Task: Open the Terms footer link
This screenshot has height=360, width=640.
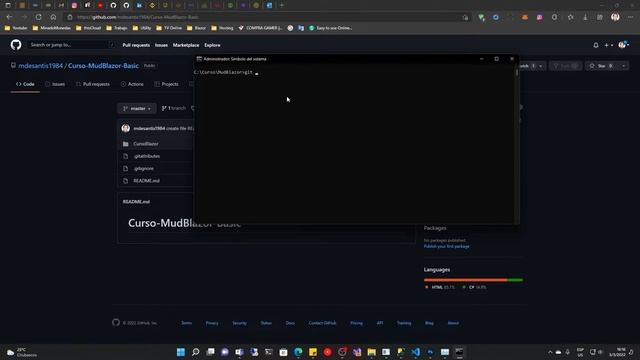Action: pos(187,323)
